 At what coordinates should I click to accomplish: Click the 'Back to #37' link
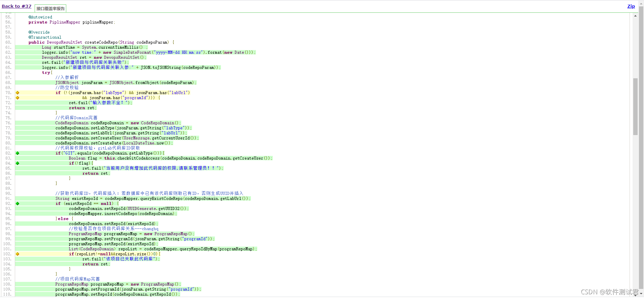coord(16,6)
